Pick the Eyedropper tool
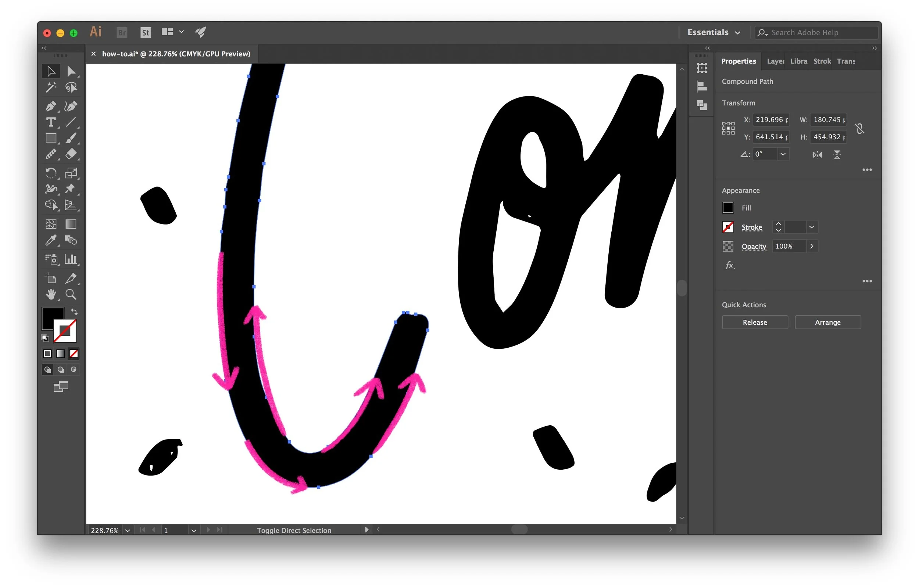 click(51, 241)
